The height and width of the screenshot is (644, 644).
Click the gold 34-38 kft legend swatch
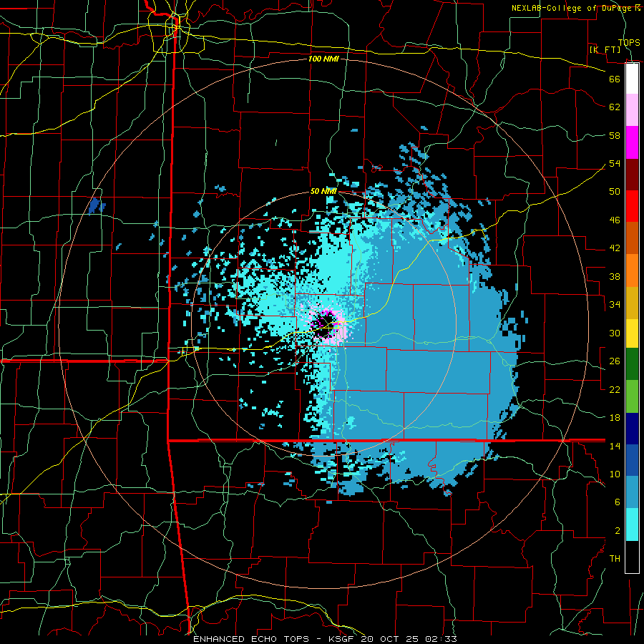coord(632,303)
